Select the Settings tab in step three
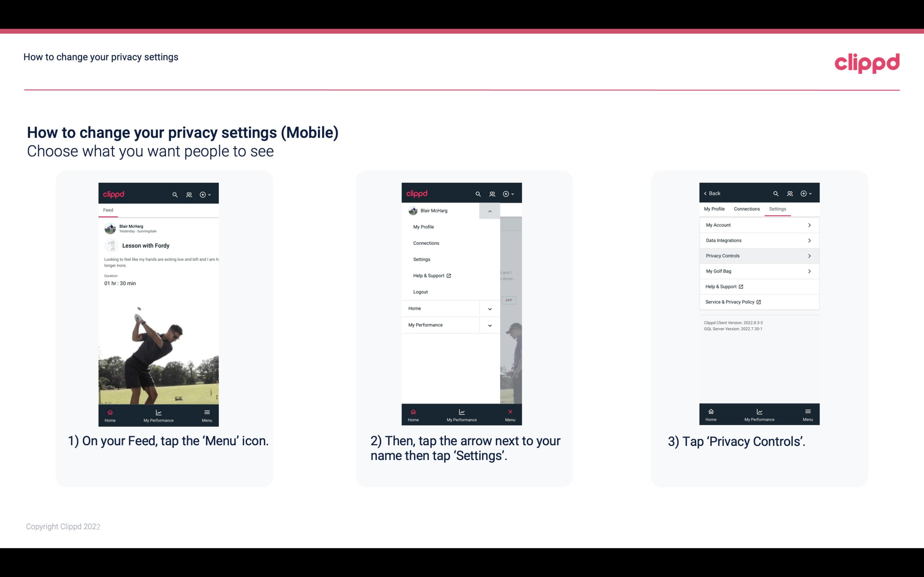Viewport: 924px width, 577px height. (x=777, y=209)
